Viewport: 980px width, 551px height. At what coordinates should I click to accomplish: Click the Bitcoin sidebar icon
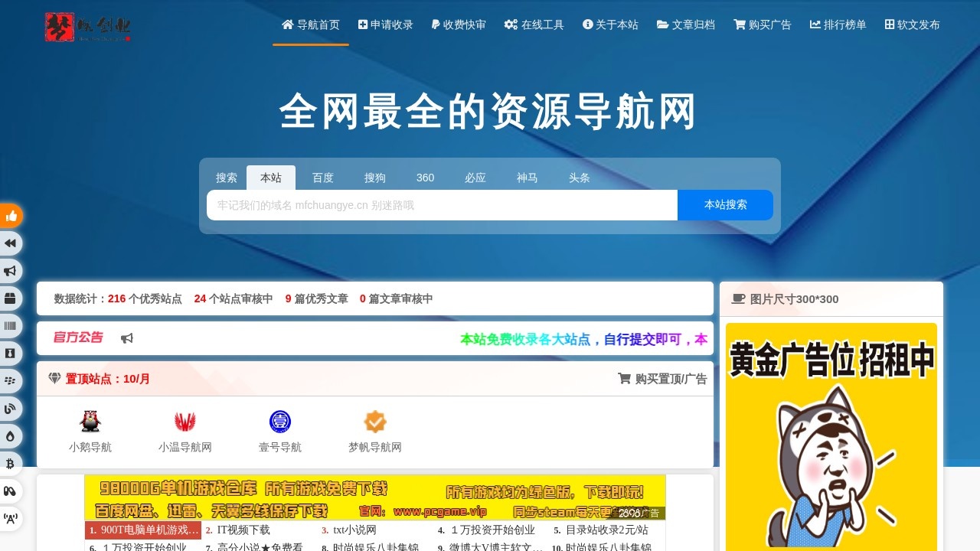click(11, 464)
